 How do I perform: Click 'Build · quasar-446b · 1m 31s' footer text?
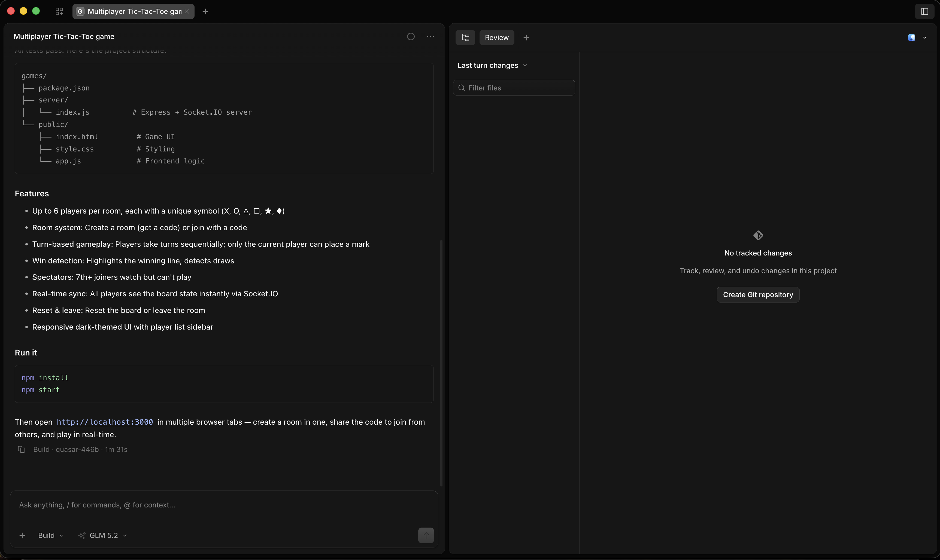click(x=80, y=449)
